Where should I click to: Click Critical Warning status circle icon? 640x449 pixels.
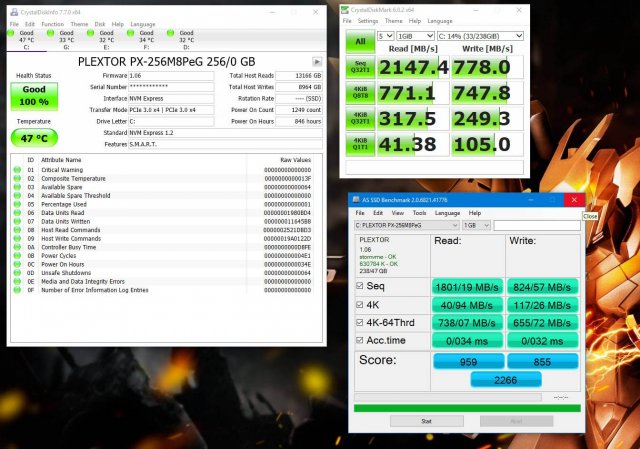pyautogui.click(x=17, y=169)
